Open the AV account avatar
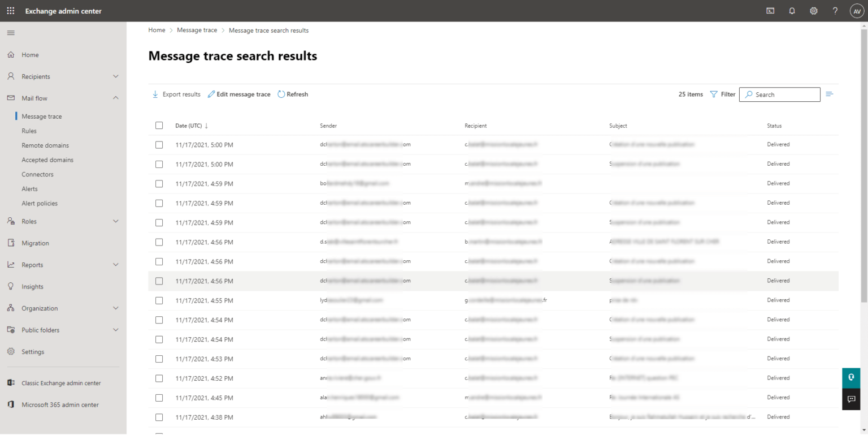 click(857, 11)
